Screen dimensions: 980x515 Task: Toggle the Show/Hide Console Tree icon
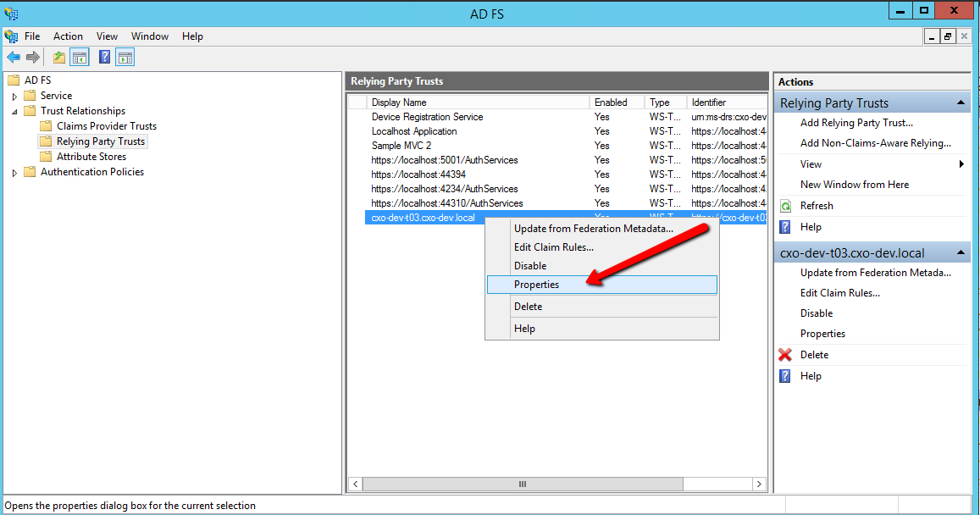point(80,58)
